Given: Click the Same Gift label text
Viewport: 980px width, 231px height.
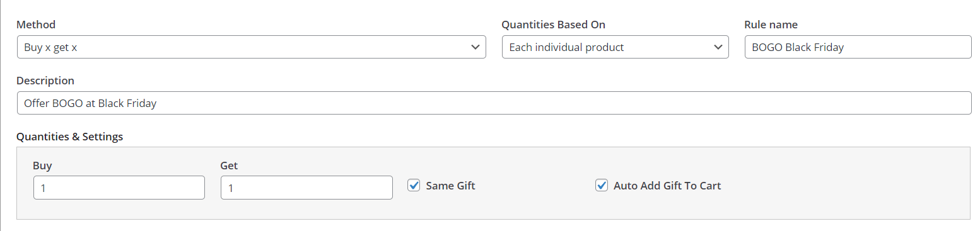Looking at the screenshot, I should click(450, 186).
